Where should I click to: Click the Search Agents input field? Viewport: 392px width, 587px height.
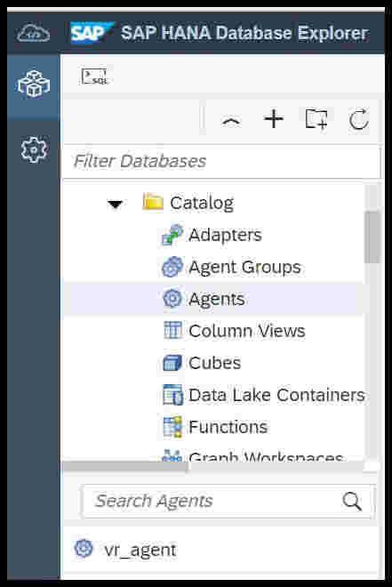228,502
